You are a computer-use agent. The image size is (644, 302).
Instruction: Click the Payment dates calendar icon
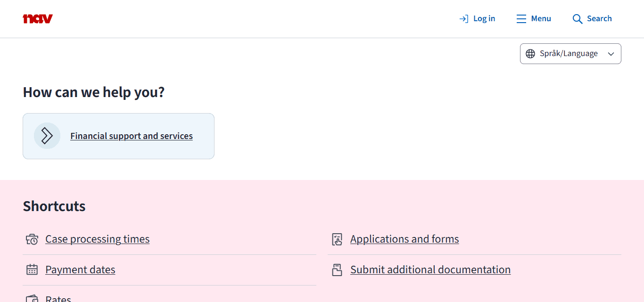tap(32, 269)
